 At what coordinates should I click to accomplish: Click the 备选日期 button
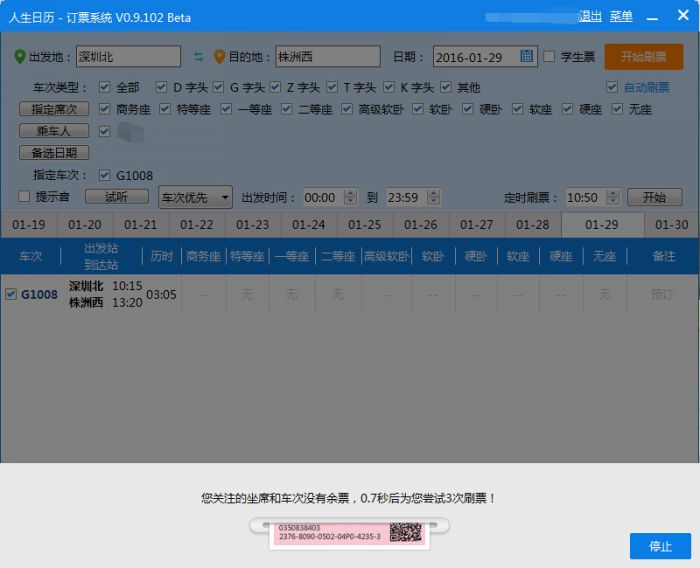click(x=54, y=153)
